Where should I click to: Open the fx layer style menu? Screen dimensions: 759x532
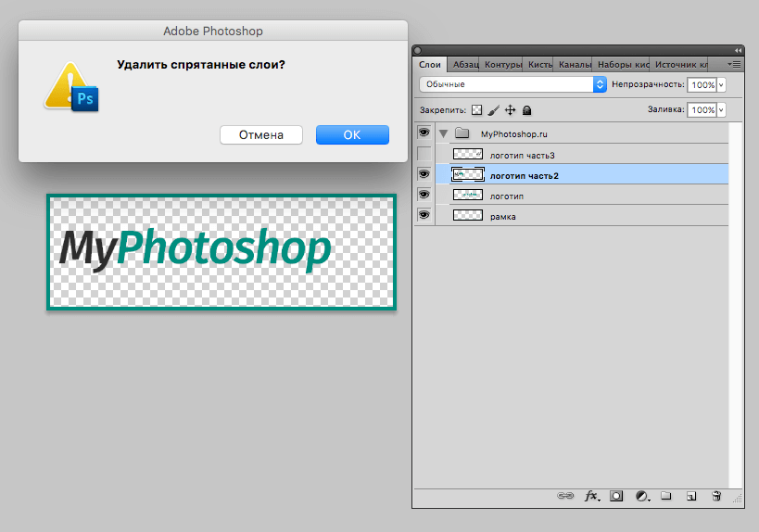[x=591, y=497]
